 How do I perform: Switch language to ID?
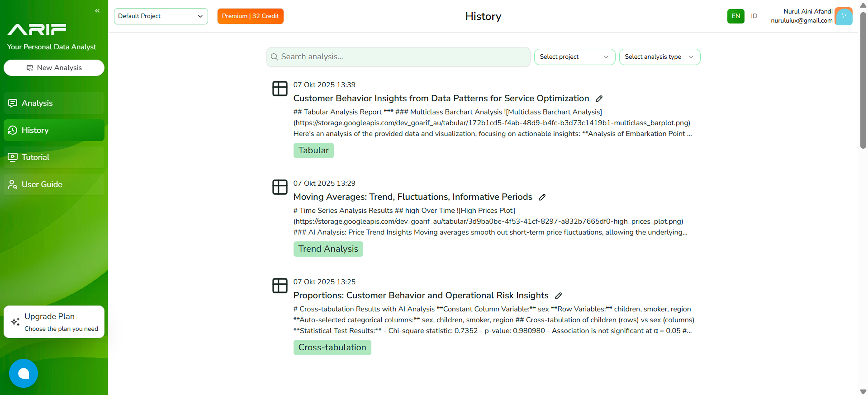(x=754, y=16)
